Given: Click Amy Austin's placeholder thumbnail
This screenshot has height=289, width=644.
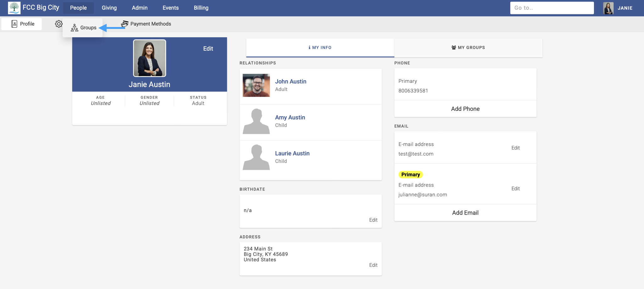Looking at the screenshot, I should tap(256, 122).
